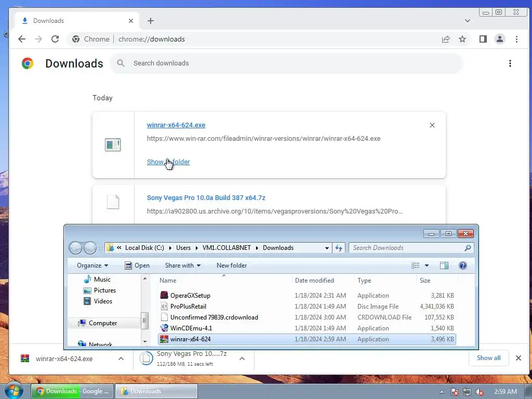This screenshot has width=532, height=399.
Task: Open Share with dropdown in Explorer
Action: point(182,265)
